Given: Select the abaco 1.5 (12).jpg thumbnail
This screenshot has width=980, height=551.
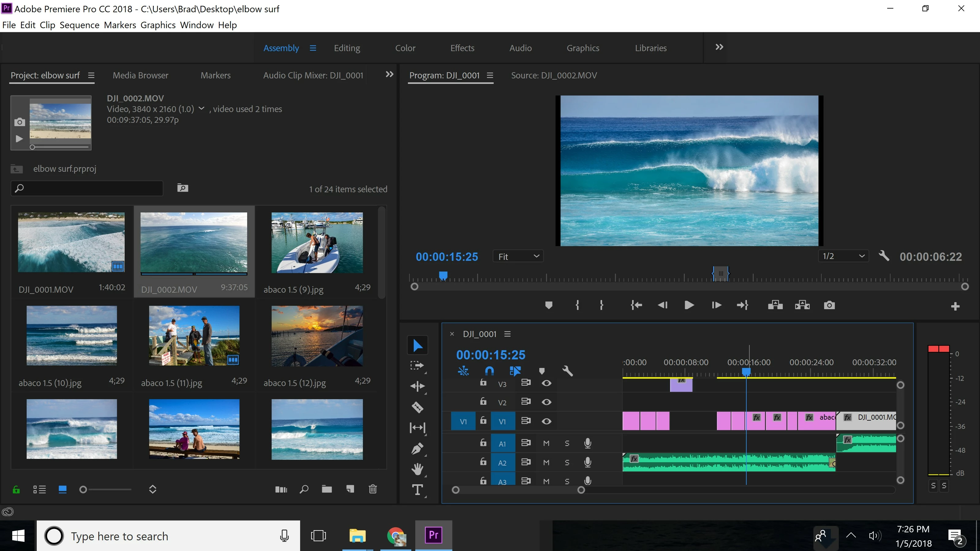Looking at the screenshot, I should click(317, 336).
